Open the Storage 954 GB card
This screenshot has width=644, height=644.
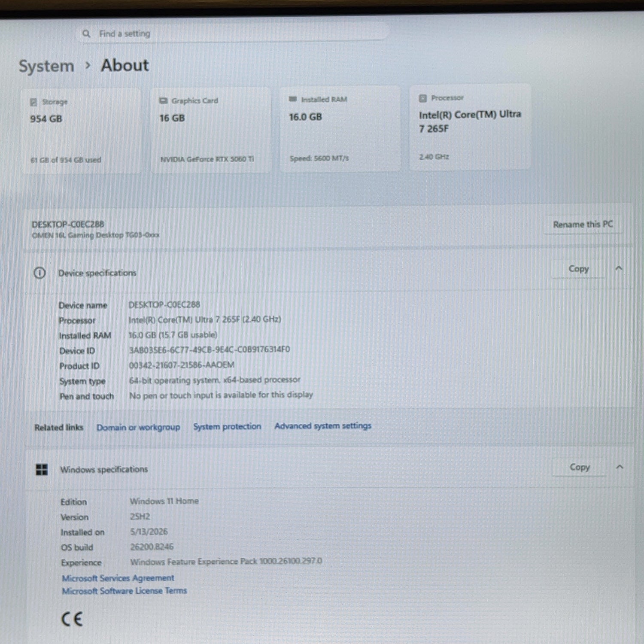[x=81, y=131]
